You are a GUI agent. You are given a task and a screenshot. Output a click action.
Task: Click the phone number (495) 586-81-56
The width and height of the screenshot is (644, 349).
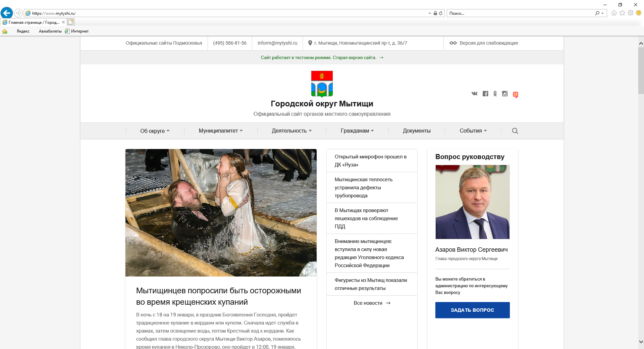coord(230,43)
